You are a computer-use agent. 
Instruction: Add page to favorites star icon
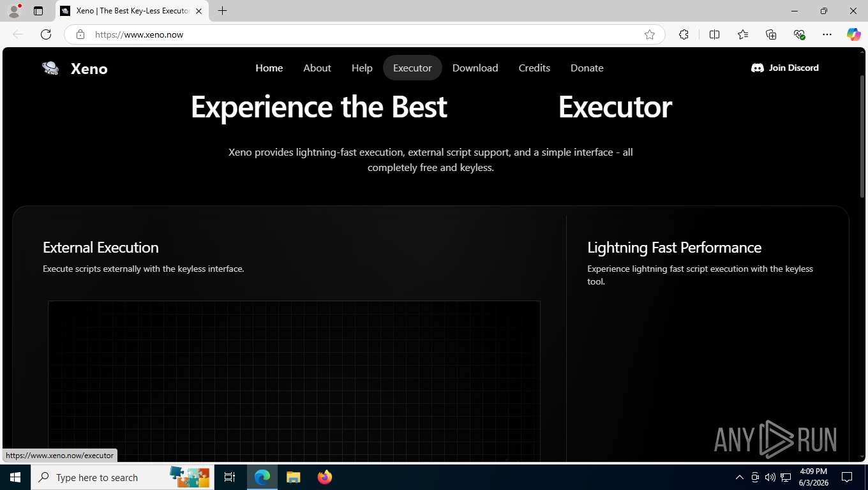point(650,34)
